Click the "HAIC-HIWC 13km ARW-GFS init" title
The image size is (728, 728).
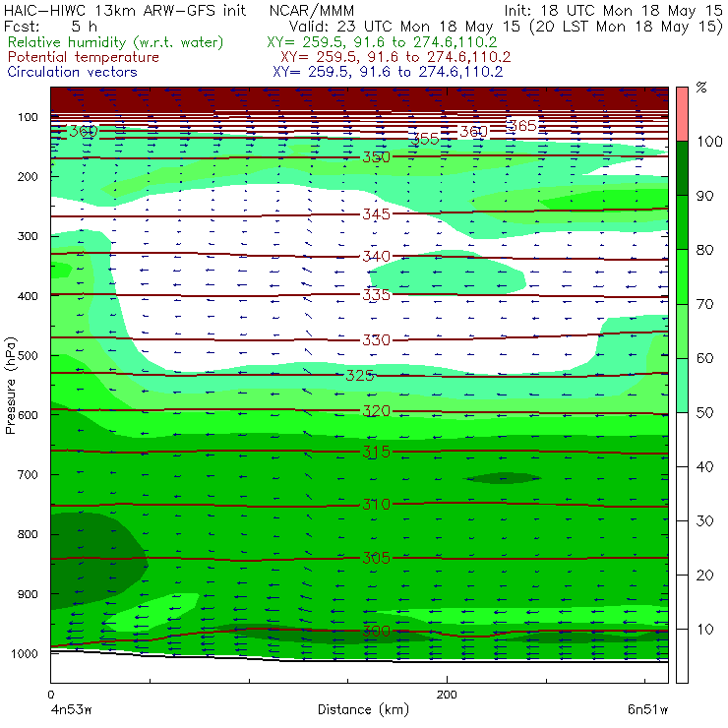(125, 11)
